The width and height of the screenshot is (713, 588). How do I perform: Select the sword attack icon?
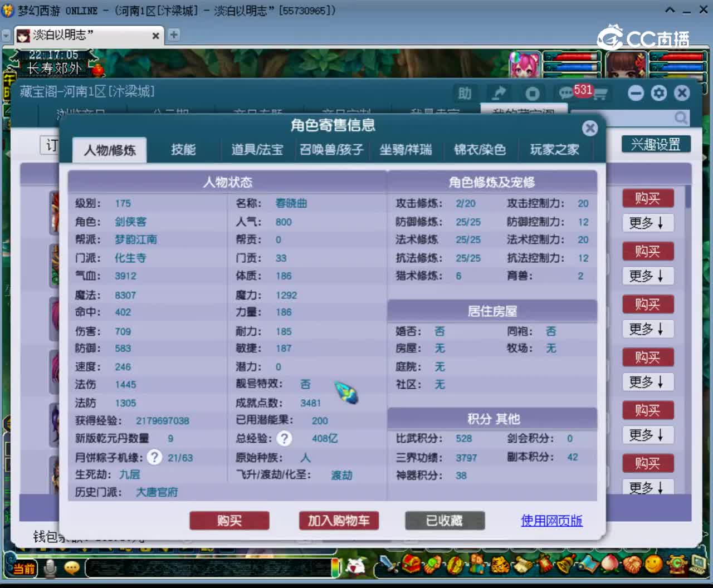[389, 565]
